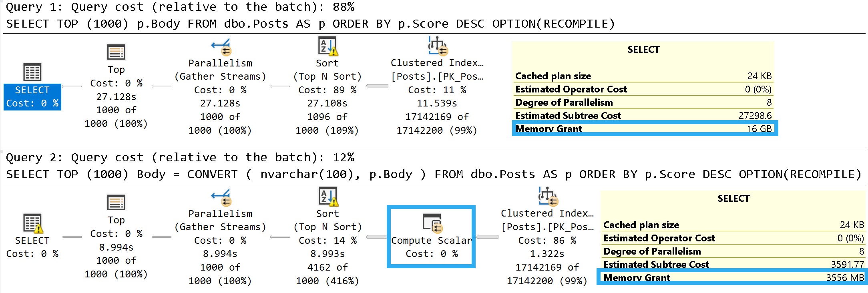Screen dimensions: 868x293
Task: Click Memory Grant 3556 MB row
Action: [x=733, y=278]
